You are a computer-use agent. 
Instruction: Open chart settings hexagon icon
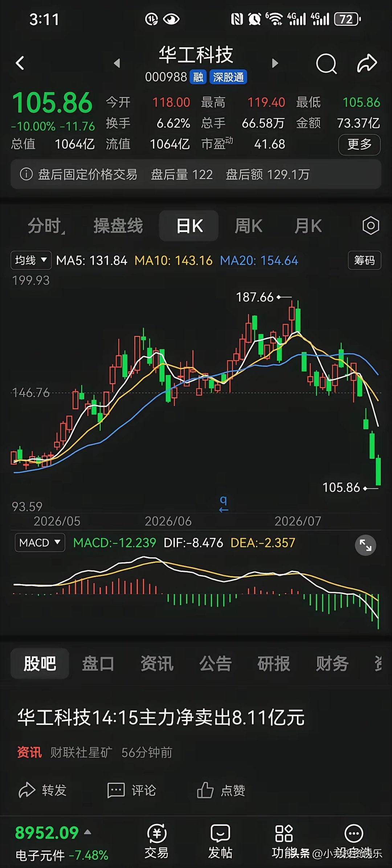point(371,226)
